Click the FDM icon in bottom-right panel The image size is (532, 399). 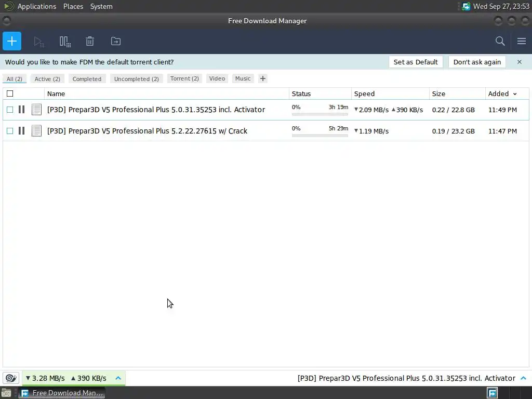click(x=493, y=393)
